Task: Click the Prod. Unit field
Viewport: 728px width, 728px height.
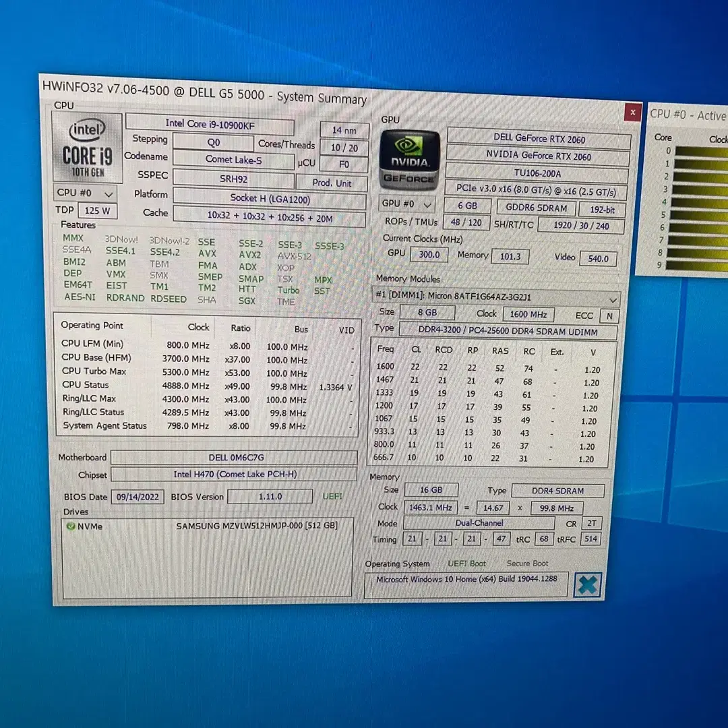Action: point(332,183)
